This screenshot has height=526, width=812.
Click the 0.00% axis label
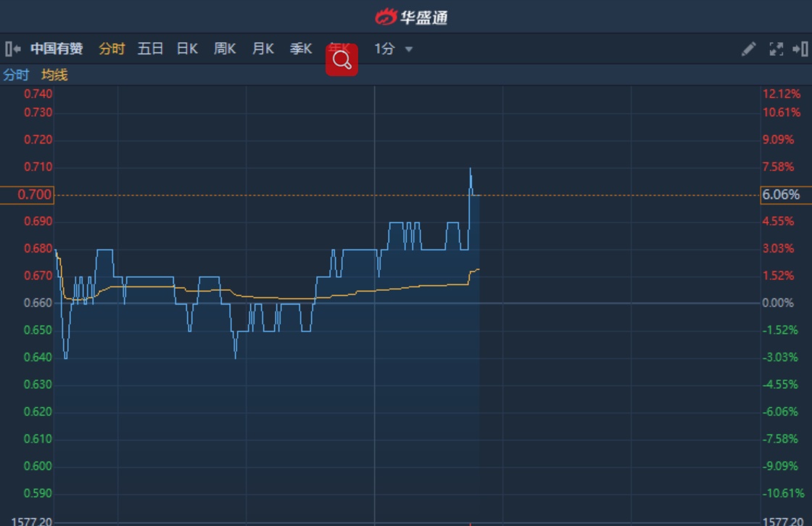[777, 303]
